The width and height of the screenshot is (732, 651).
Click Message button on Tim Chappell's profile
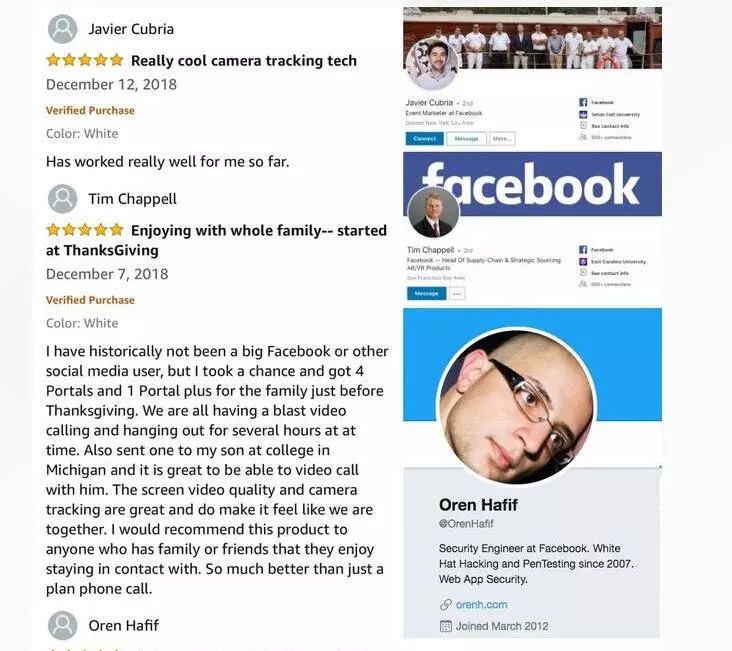tap(426, 294)
